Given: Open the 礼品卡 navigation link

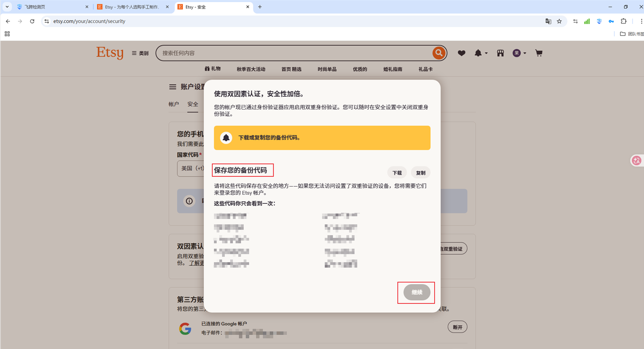Looking at the screenshot, I should (x=426, y=69).
